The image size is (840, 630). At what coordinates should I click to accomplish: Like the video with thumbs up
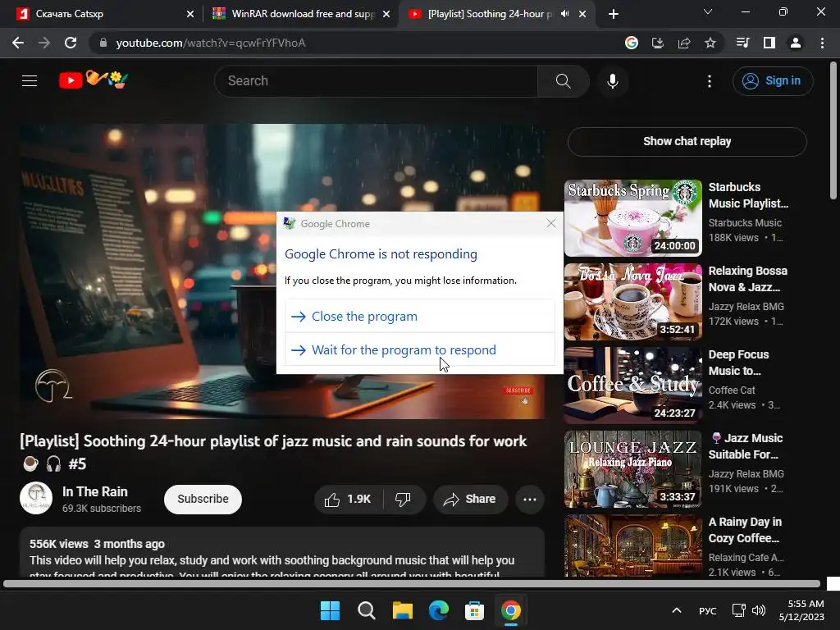348,500
